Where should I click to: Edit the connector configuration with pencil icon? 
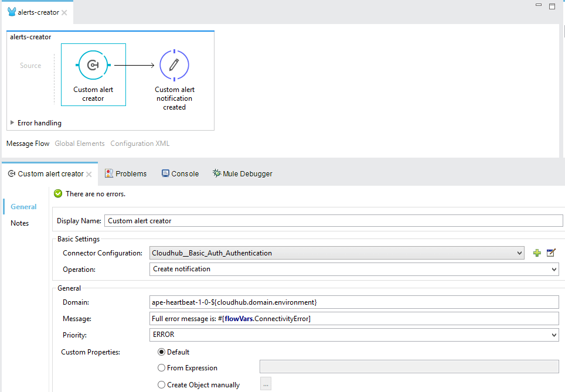point(551,253)
